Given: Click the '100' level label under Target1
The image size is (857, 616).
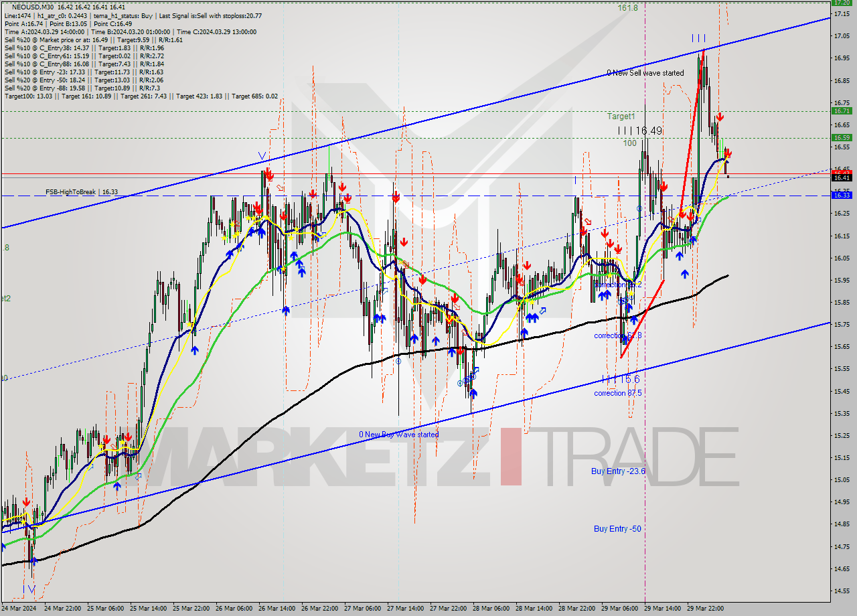Looking at the screenshot, I should click(629, 143).
